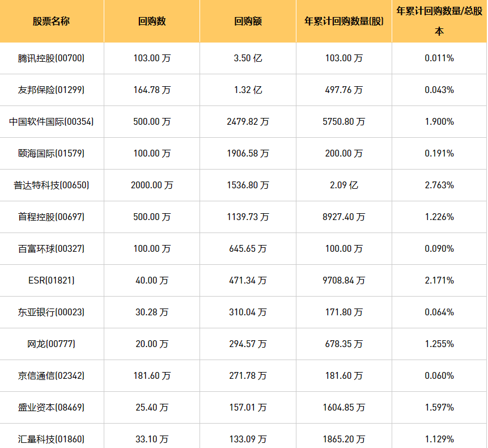This screenshot has height=448, width=488.
Task: Click the 股票名称 column header
Action: tap(52, 22)
